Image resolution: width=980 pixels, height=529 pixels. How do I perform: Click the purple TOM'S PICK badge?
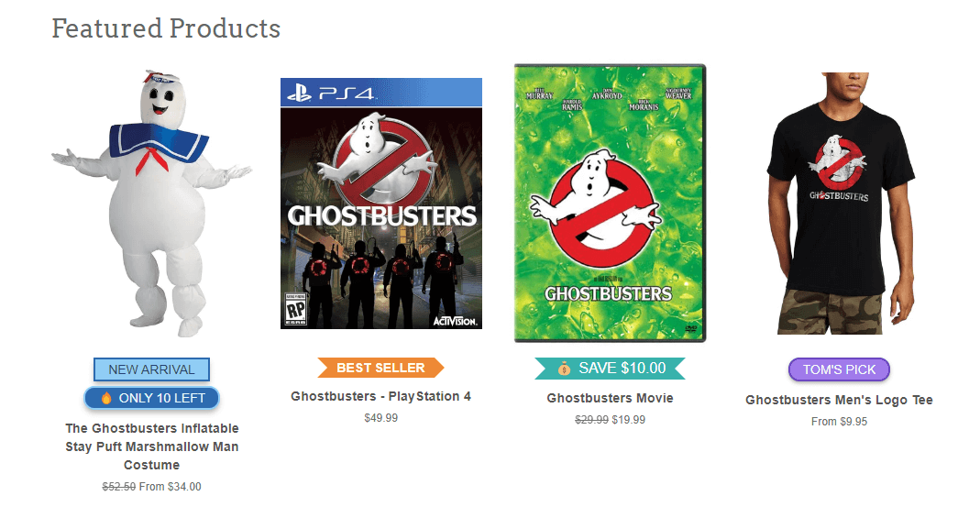point(839,369)
